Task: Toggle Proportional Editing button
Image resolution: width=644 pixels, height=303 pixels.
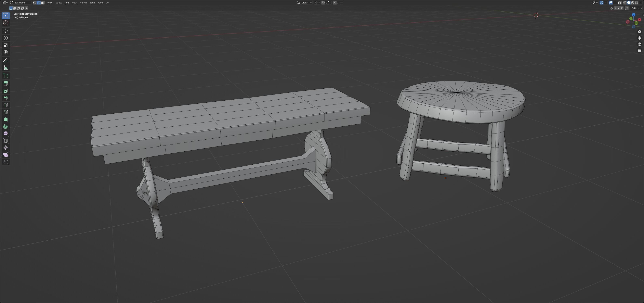Action: 334,3
